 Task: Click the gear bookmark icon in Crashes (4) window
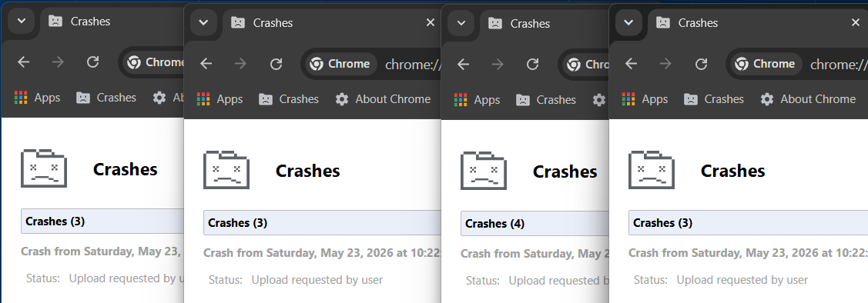(599, 100)
